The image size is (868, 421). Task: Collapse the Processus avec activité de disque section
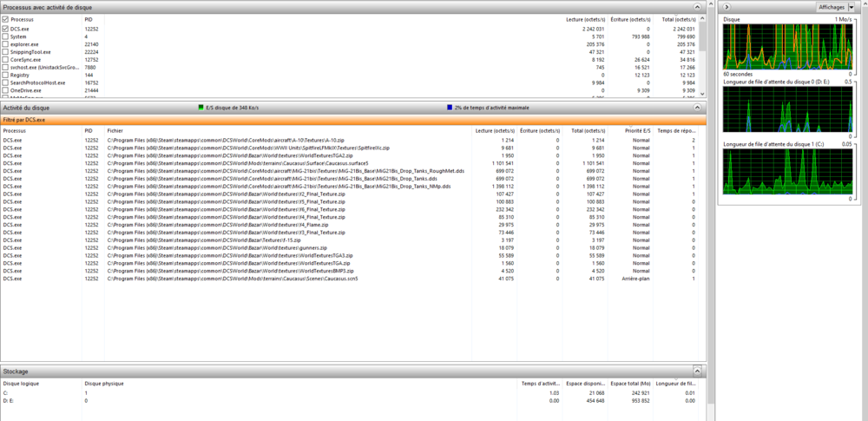[698, 7]
